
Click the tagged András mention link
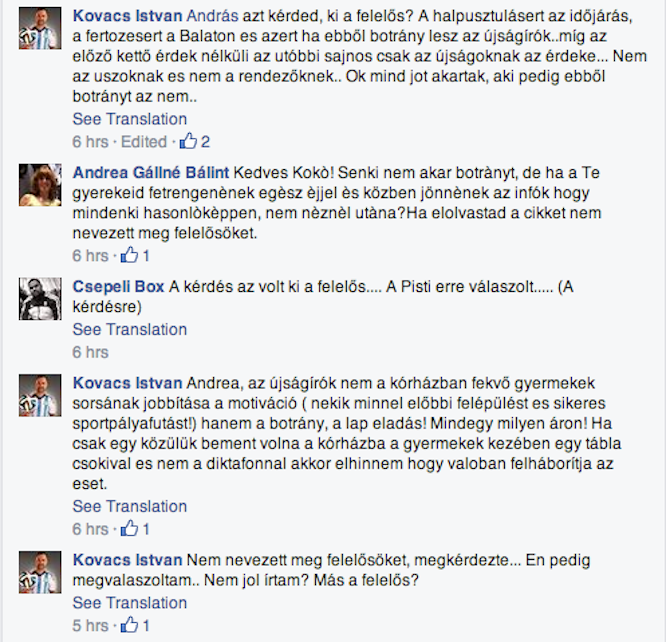coord(212,16)
